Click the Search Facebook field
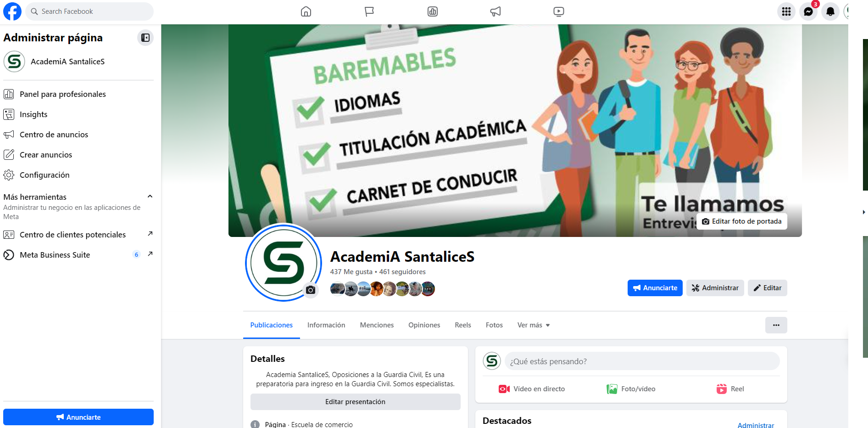The image size is (868, 428). coord(89,11)
